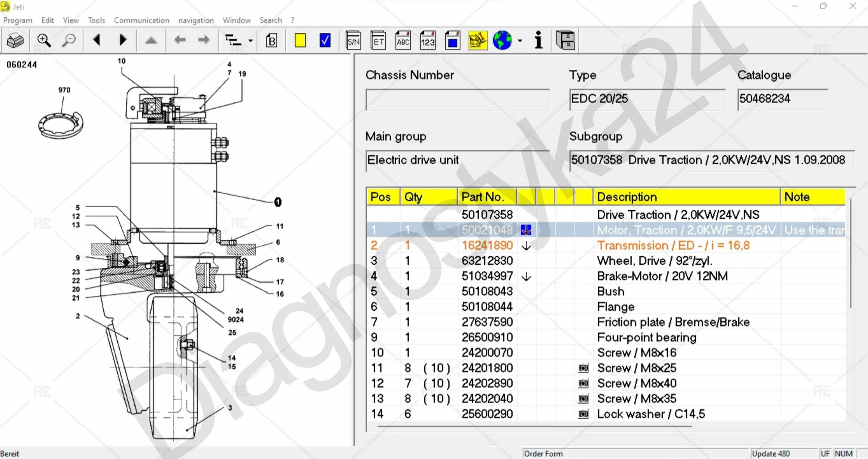Viewport: 868px width, 459px height.
Task: Toggle the yellow highlight square icon
Action: 300,40
